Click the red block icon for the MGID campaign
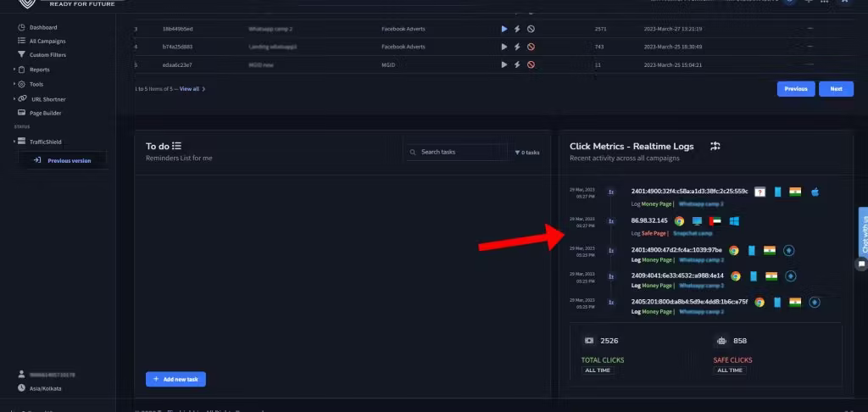This screenshot has height=412, width=868. click(x=531, y=64)
